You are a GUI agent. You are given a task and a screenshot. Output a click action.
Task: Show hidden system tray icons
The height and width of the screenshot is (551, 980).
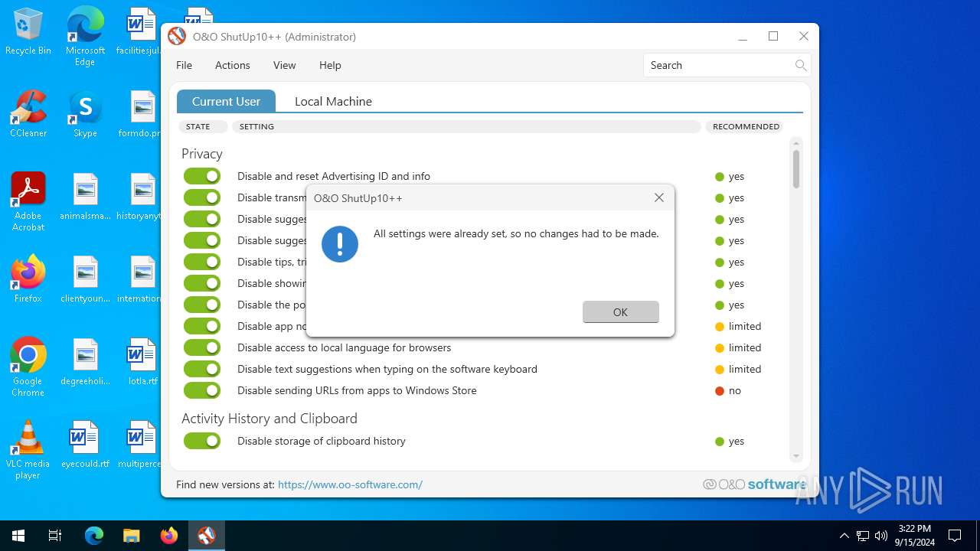[844, 536]
